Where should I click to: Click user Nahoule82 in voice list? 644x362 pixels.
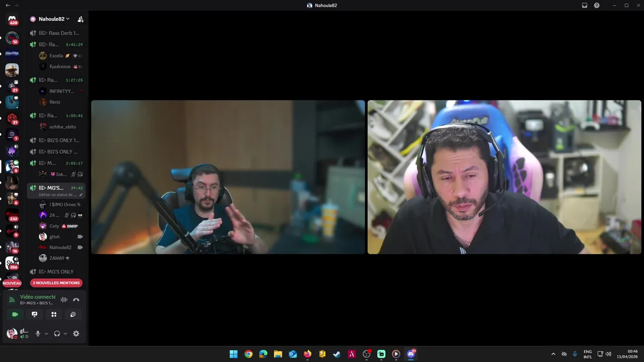point(60,247)
